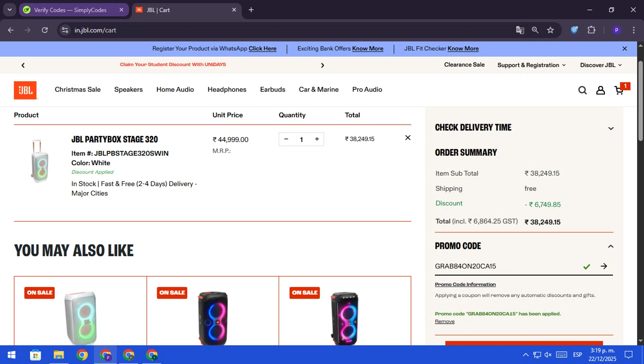This screenshot has width=644, height=364.
Task: Submit promo code with arrow icon
Action: (x=604, y=266)
